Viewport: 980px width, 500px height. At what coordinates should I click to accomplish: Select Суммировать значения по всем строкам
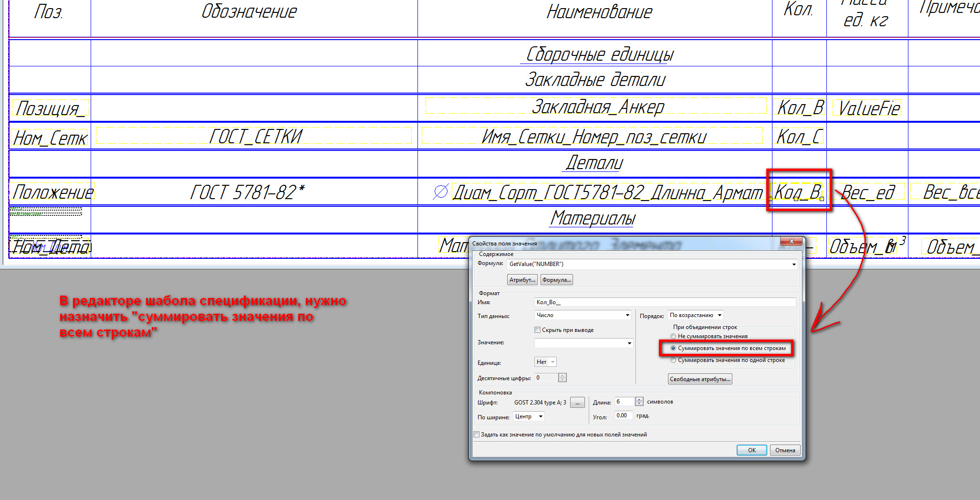click(673, 348)
